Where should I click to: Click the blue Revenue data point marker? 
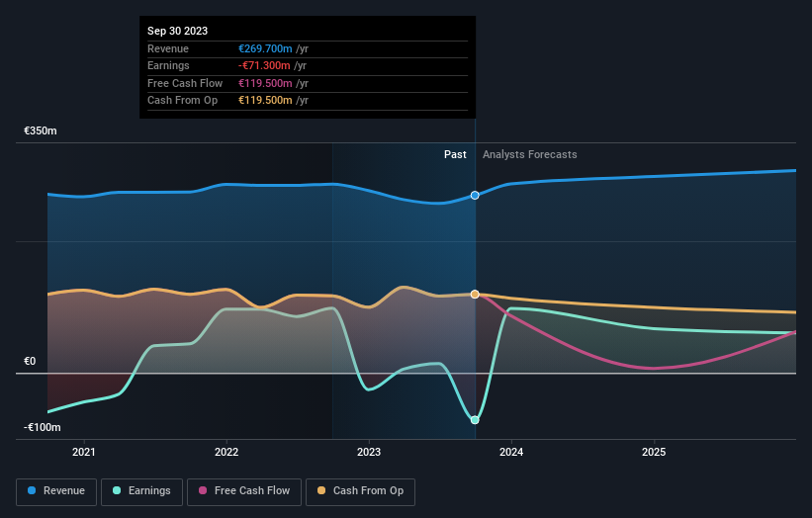tap(475, 195)
